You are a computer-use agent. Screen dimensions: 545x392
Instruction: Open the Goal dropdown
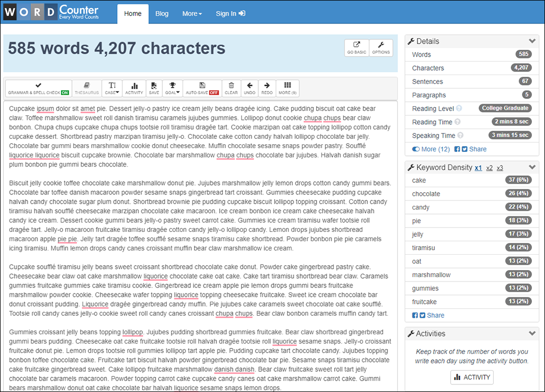pyautogui.click(x=172, y=88)
